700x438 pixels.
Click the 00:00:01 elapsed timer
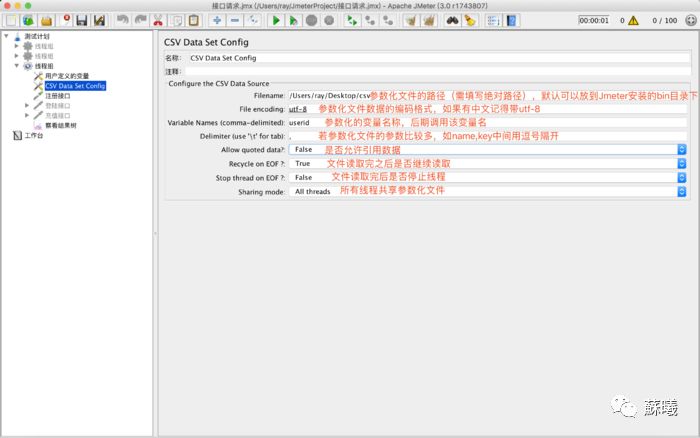(x=594, y=21)
